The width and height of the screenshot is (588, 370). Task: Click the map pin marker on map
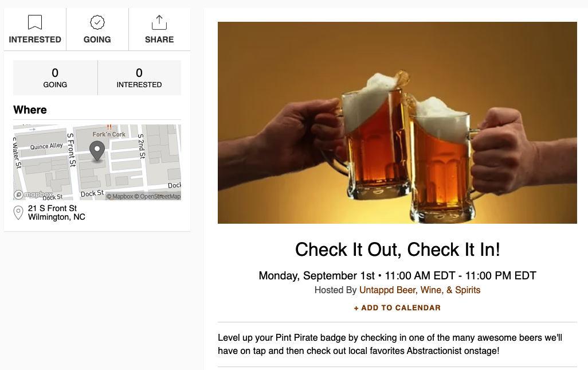(97, 151)
